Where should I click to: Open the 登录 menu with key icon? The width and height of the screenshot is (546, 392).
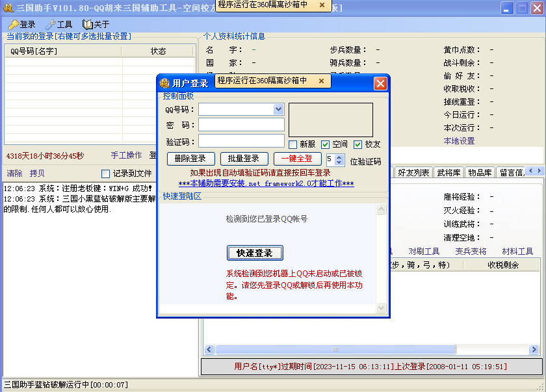pos(22,24)
